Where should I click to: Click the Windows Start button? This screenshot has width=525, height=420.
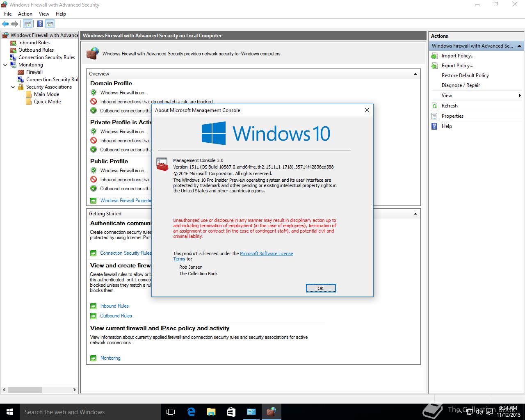[10, 412]
